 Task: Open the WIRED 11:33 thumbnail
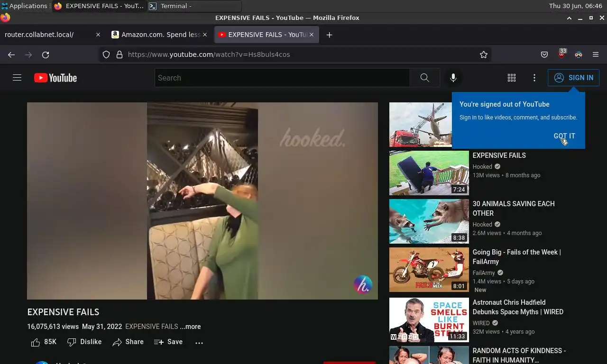(429, 320)
